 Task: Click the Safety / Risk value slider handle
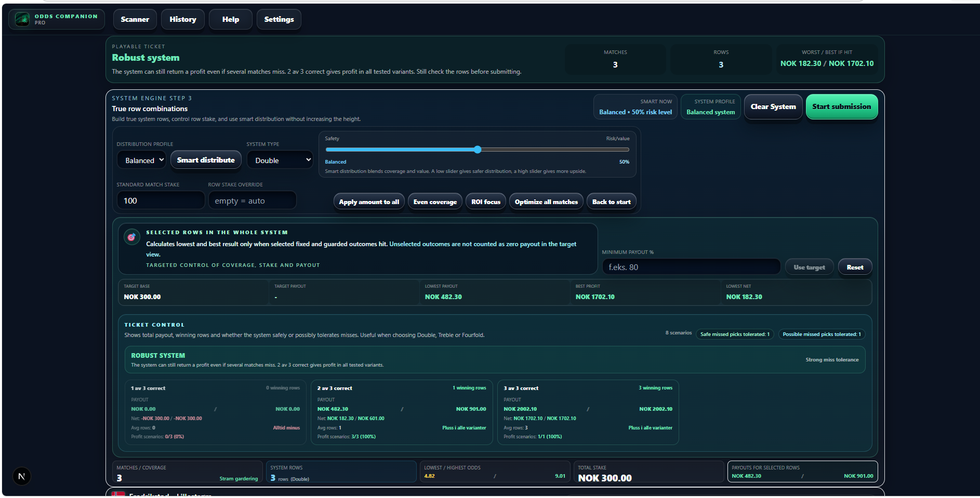point(478,150)
